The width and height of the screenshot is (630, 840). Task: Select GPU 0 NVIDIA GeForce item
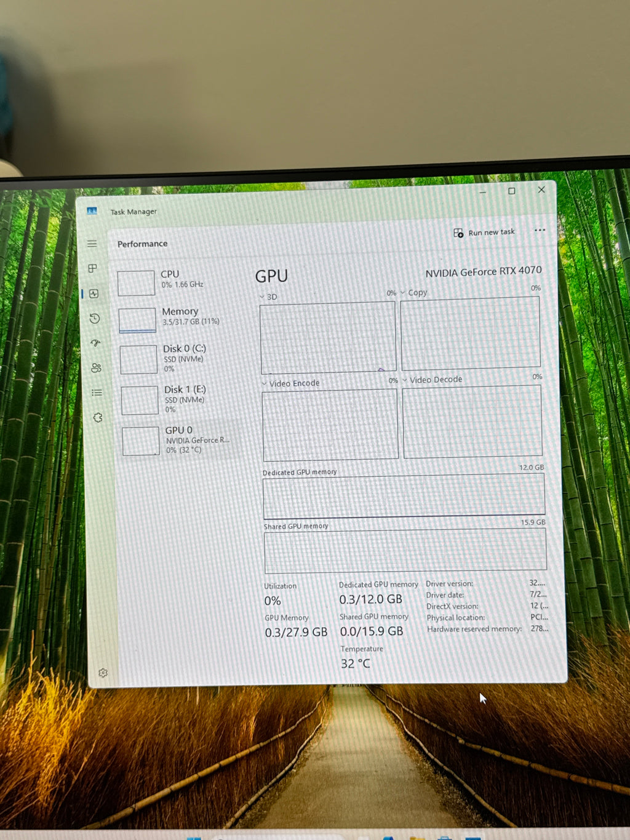click(182, 439)
